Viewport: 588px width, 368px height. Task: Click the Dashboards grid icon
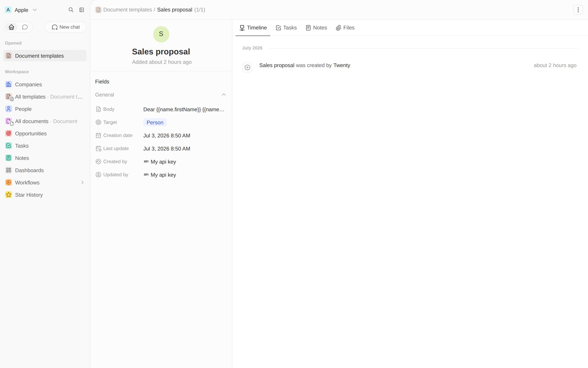click(x=9, y=170)
